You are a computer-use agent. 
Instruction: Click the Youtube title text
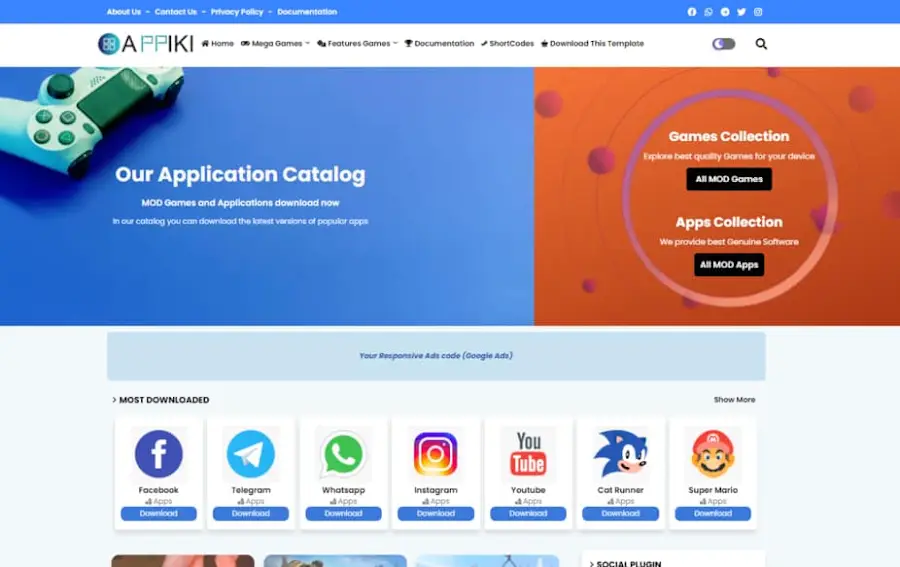pyautogui.click(x=528, y=490)
